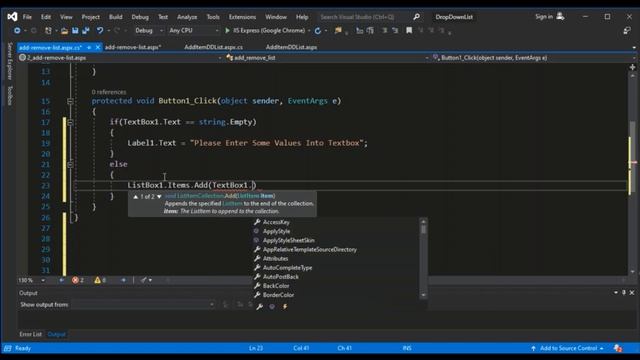The height and width of the screenshot is (360, 640).
Task: Open the Debug menu
Action: coord(140,17)
